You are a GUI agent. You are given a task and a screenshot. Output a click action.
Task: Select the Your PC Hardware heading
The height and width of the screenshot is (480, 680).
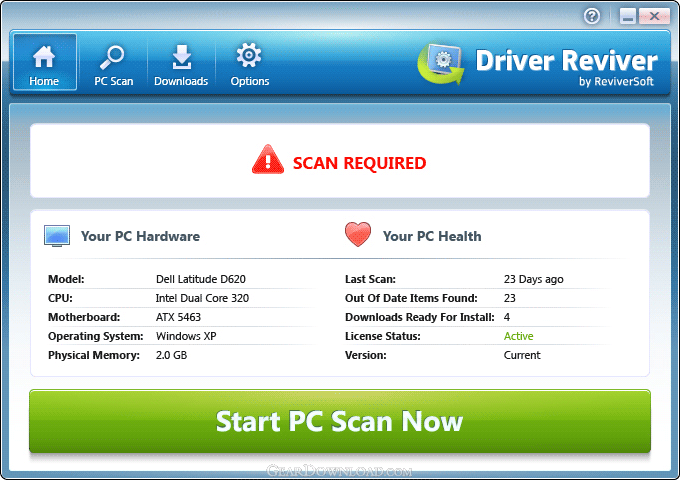(141, 236)
